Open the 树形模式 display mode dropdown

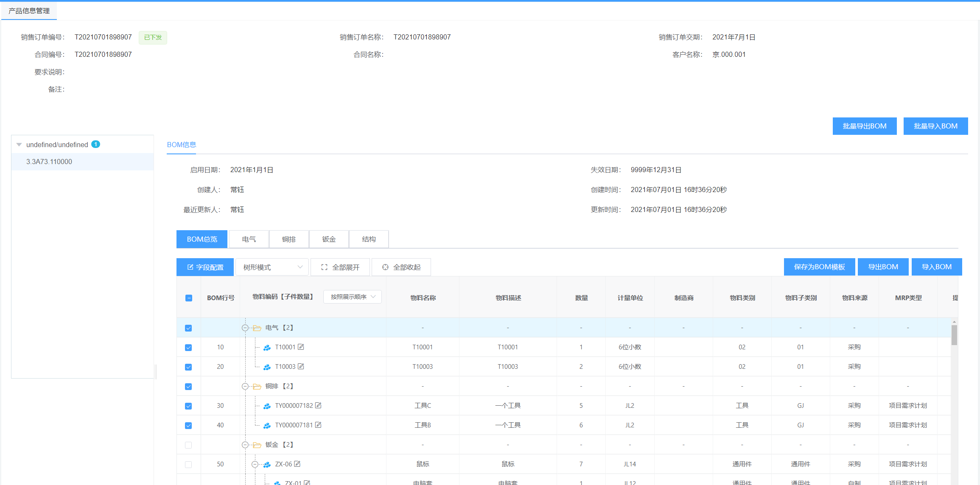click(x=272, y=267)
